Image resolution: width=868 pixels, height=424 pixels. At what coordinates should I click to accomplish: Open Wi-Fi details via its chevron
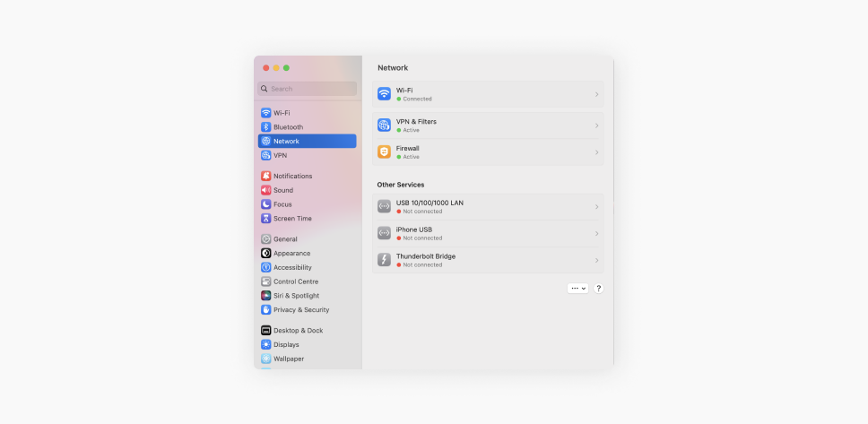click(x=597, y=95)
